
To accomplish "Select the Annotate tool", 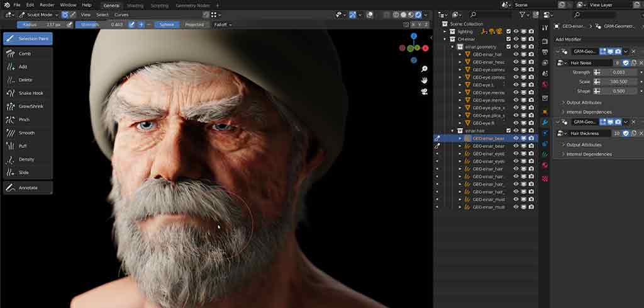I will 28,188.
